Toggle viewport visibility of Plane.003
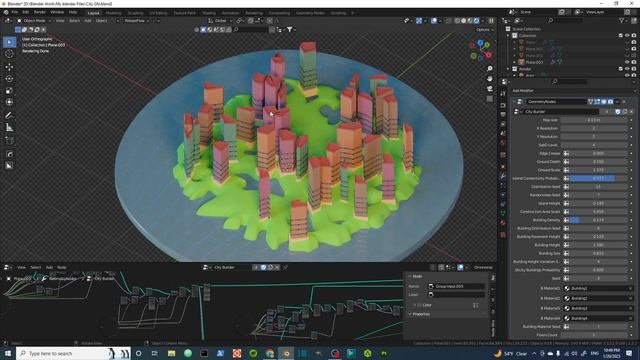 click(x=627, y=62)
